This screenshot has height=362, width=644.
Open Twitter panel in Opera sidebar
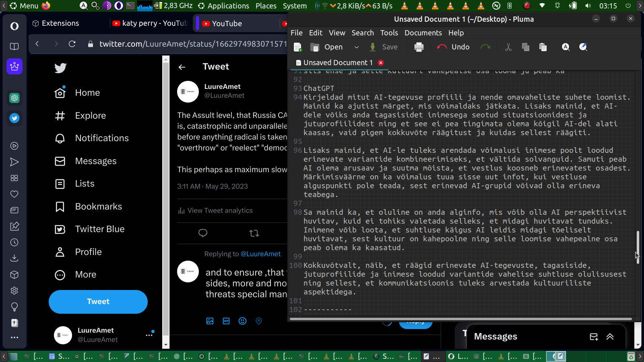(x=14, y=118)
